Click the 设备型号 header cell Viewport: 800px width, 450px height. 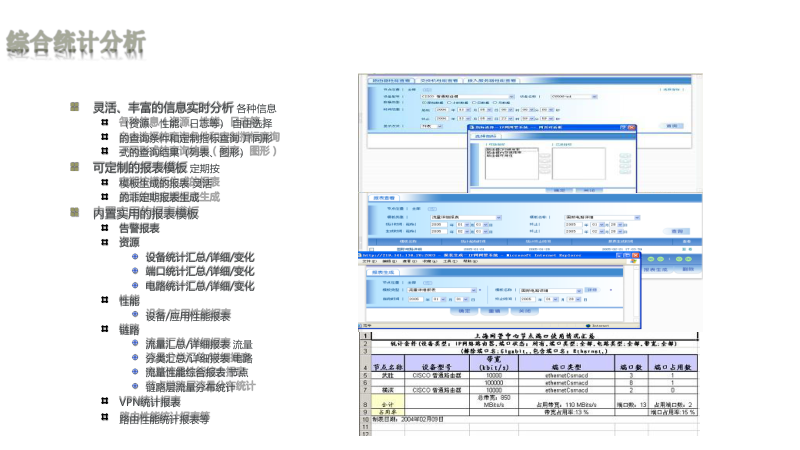(x=437, y=363)
